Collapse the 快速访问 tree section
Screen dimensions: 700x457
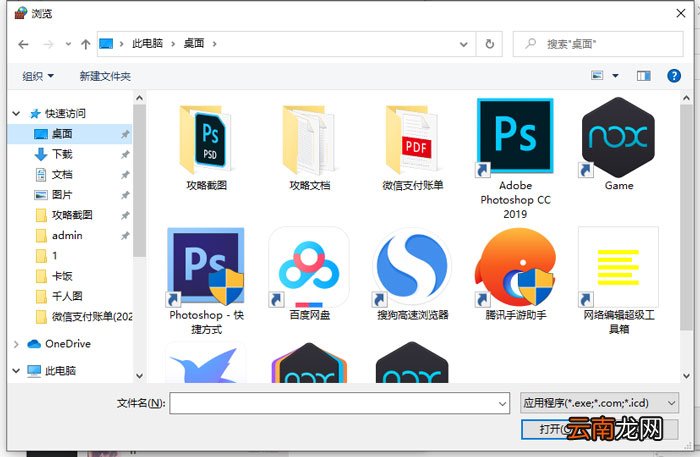(x=16, y=113)
